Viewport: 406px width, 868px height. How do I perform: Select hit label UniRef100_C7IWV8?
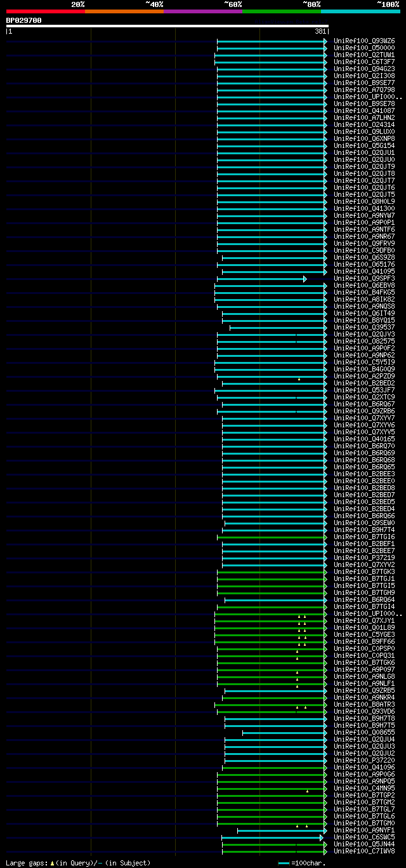pos(364,851)
